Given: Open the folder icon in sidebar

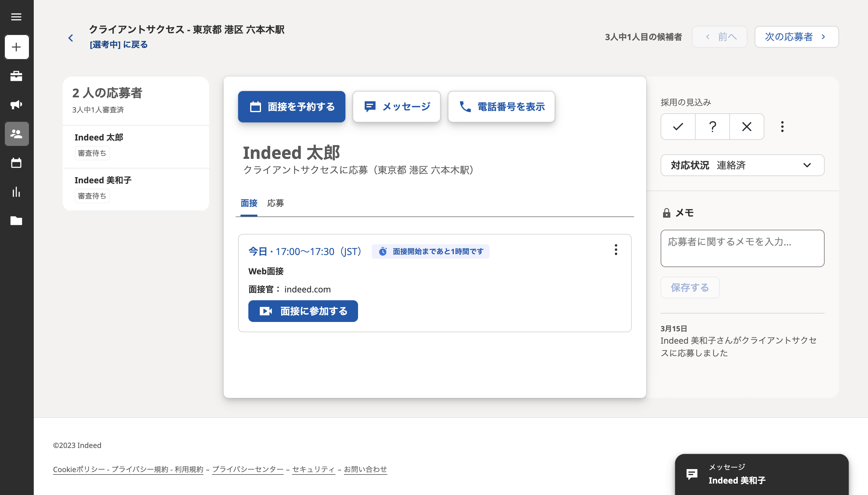Looking at the screenshot, I should (16, 221).
